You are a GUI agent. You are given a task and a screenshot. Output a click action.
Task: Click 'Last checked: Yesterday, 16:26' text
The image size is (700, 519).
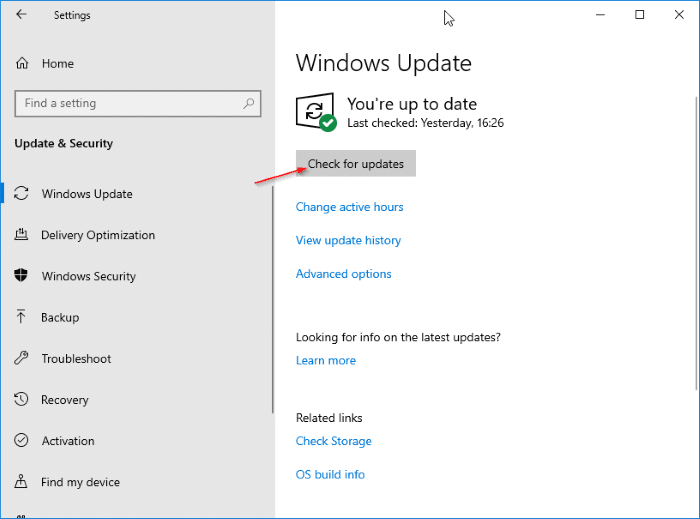coord(425,123)
